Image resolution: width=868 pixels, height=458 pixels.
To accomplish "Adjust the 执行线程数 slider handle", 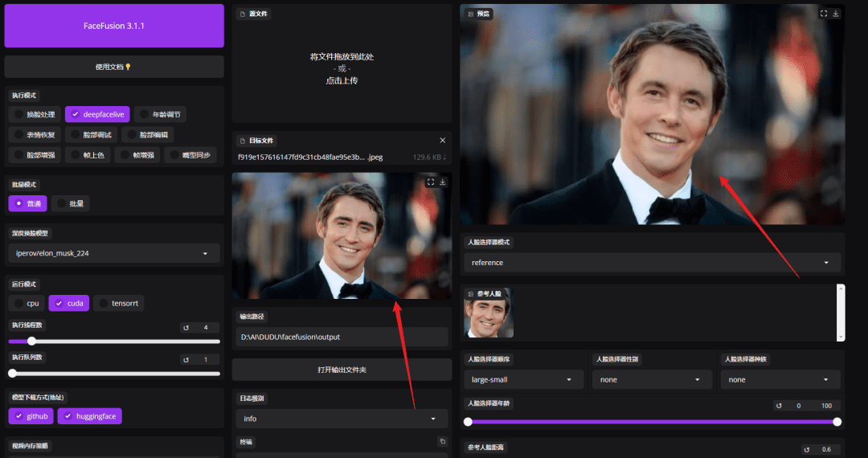I will tap(31, 341).
